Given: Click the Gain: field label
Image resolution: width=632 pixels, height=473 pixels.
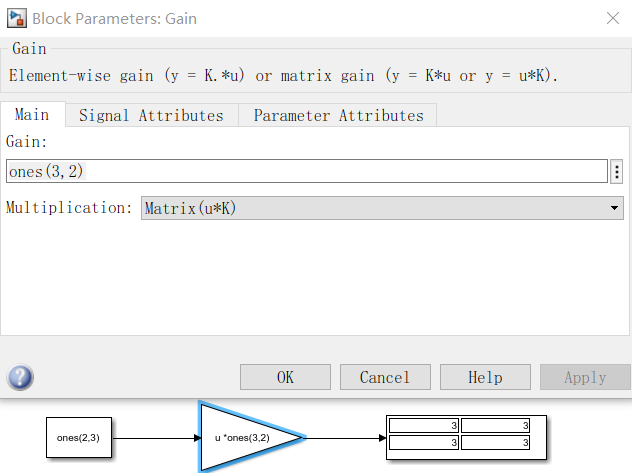Looking at the screenshot, I should tap(27, 142).
